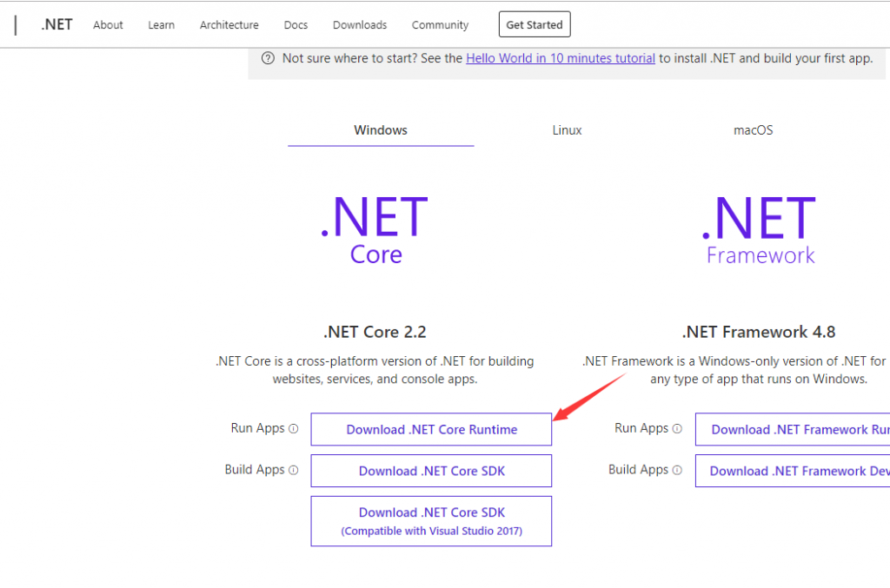The height and width of the screenshot is (588, 890).
Task: Click the .NET Core 2.2 heading
Action: click(x=375, y=332)
